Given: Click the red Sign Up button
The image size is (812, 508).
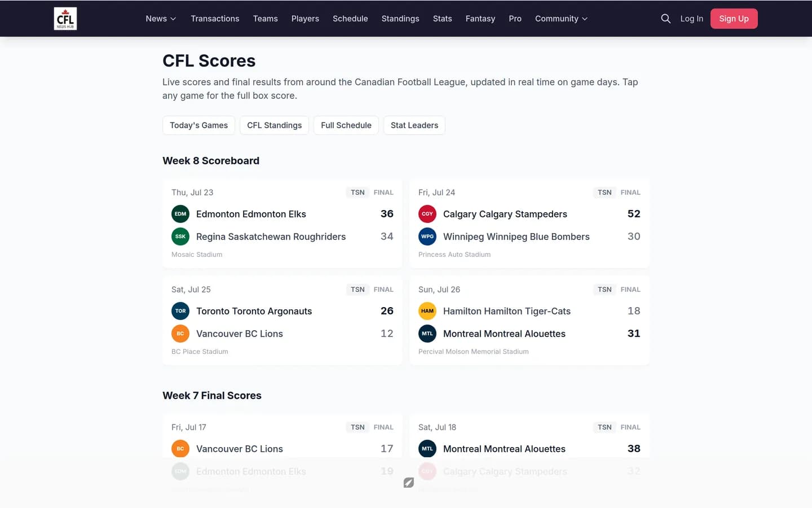Looking at the screenshot, I should pos(734,19).
